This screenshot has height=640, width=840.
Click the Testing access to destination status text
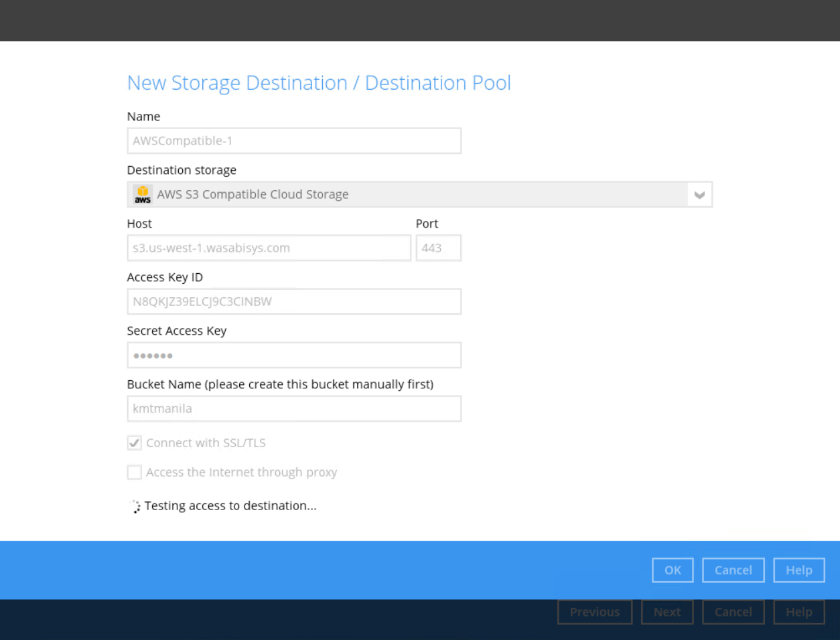(230, 506)
